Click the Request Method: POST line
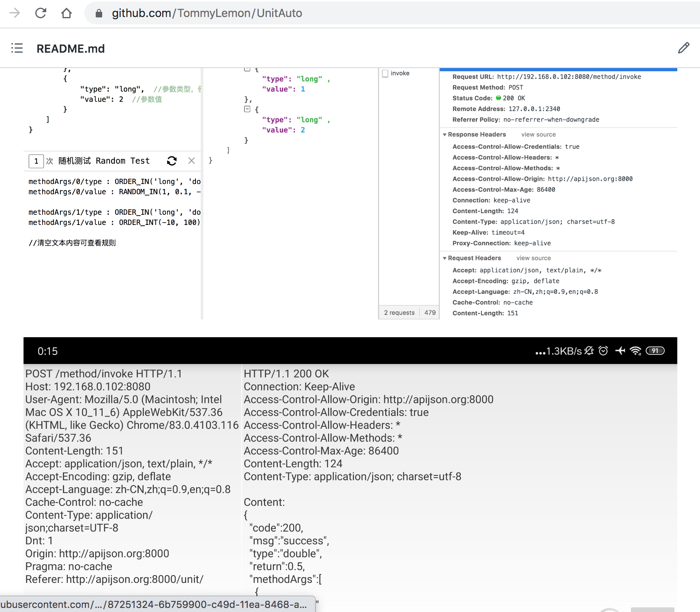Viewport: 700px width, 612px height. tap(488, 87)
